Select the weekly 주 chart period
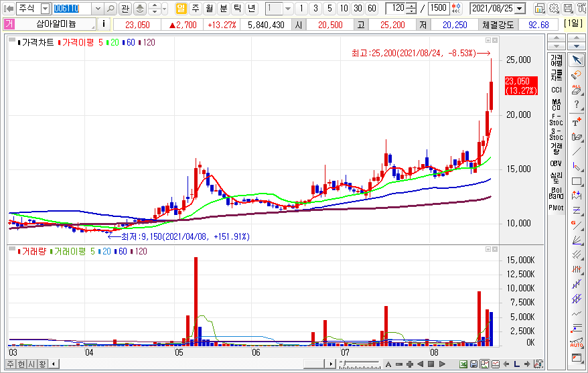Image resolution: width=588 pixels, height=373 pixels. (x=196, y=8)
